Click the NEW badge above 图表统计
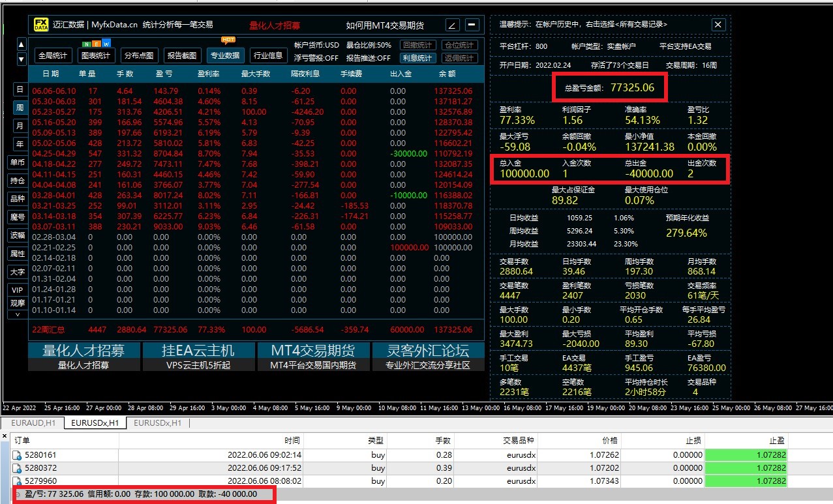Image resolution: width=833 pixels, height=504 pixels. (95, 44)
